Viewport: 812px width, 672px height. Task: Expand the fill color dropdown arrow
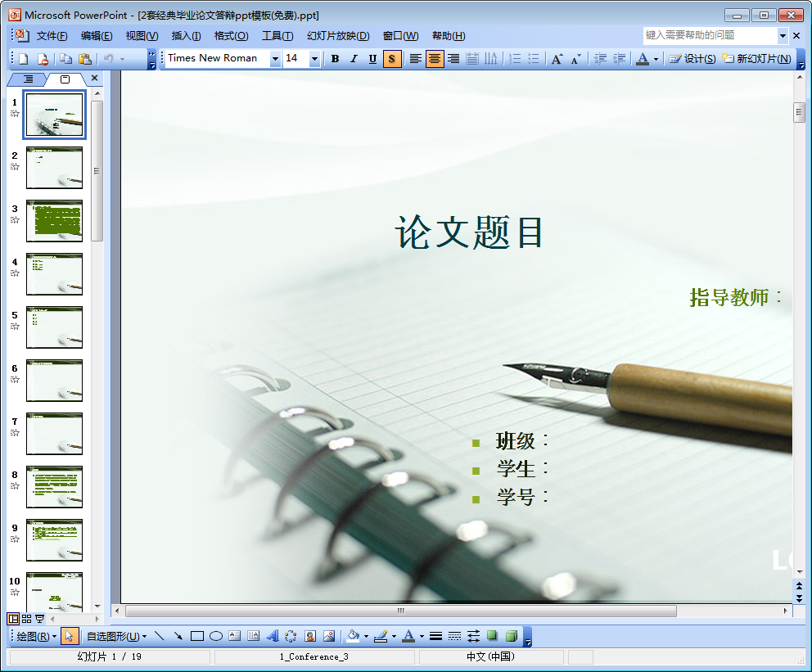366,636
